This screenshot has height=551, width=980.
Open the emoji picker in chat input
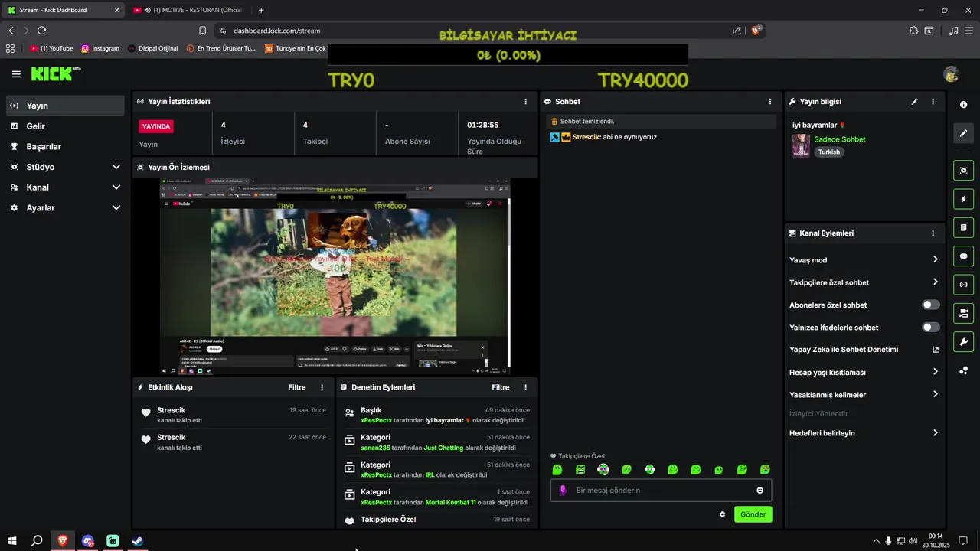coord(760,491)
